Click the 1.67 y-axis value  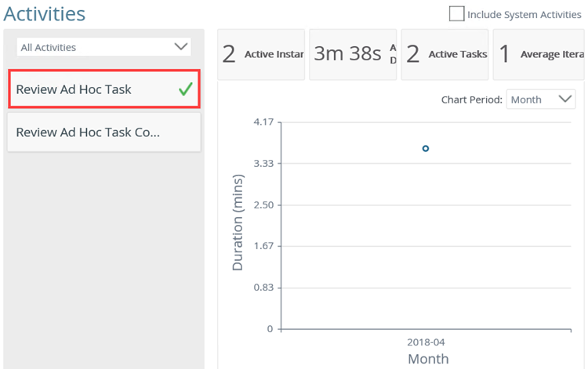pyautogui.click(x=263, y=246)
